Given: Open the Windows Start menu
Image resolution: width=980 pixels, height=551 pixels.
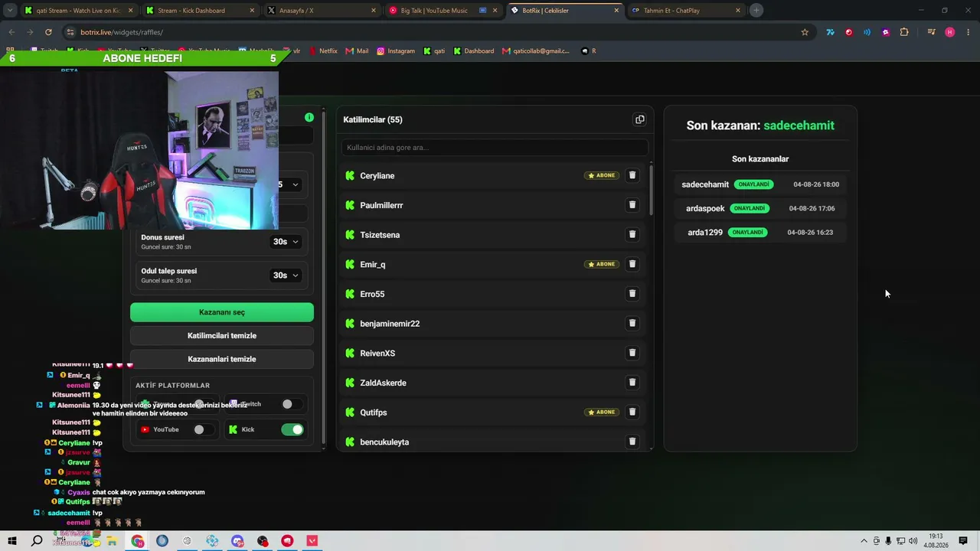Looking at the screenshot, I should (x=12, y=541).
